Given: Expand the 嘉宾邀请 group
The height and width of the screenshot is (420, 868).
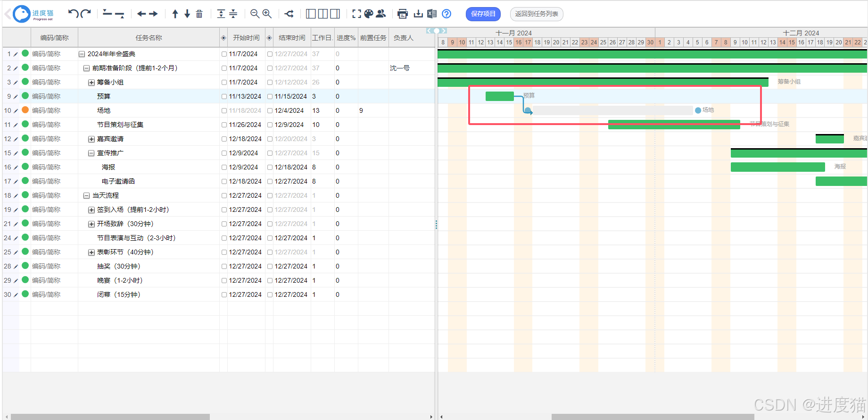Looking at the screenshot, I should click(91, 139).
